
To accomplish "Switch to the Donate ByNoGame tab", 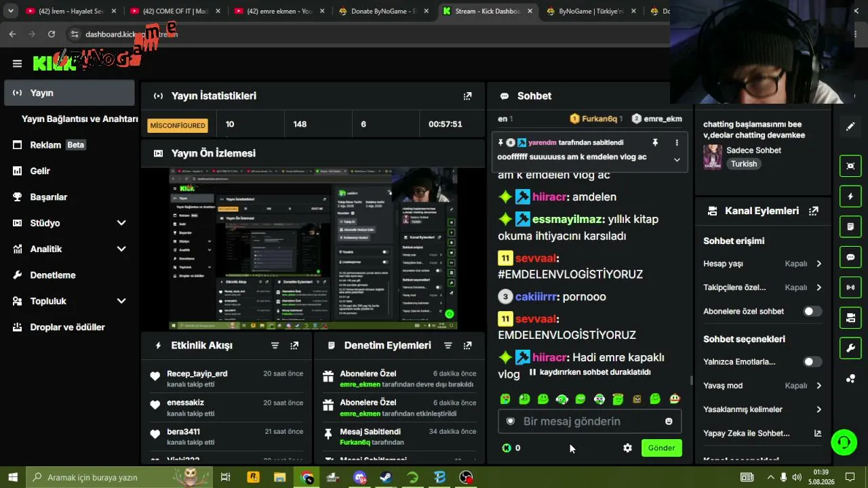I will [384, 12].
